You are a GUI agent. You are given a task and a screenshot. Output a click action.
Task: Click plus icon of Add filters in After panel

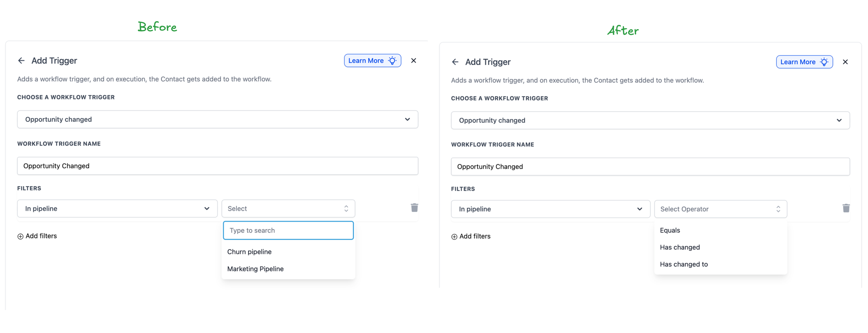pyautogui.click(x=454, y=237)
